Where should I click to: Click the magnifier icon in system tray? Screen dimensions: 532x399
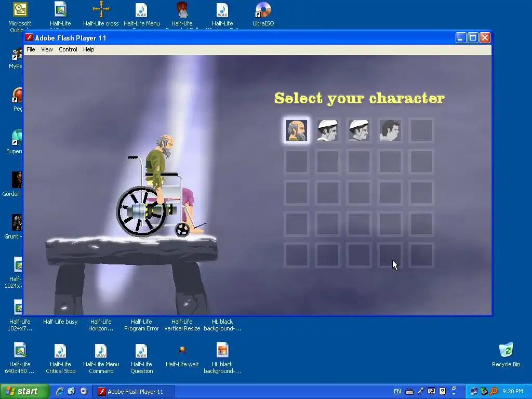[x=494, y=391]
